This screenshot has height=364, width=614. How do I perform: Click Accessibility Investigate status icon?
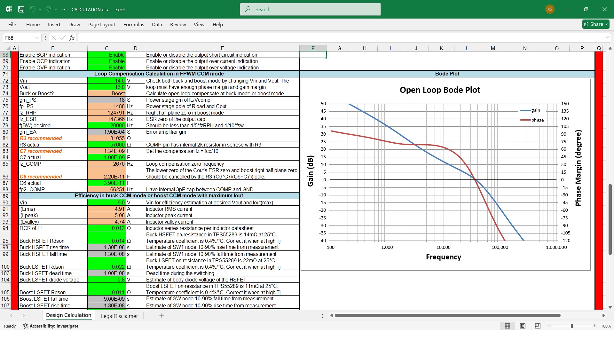pyautogui.click(x=26, y=326)
